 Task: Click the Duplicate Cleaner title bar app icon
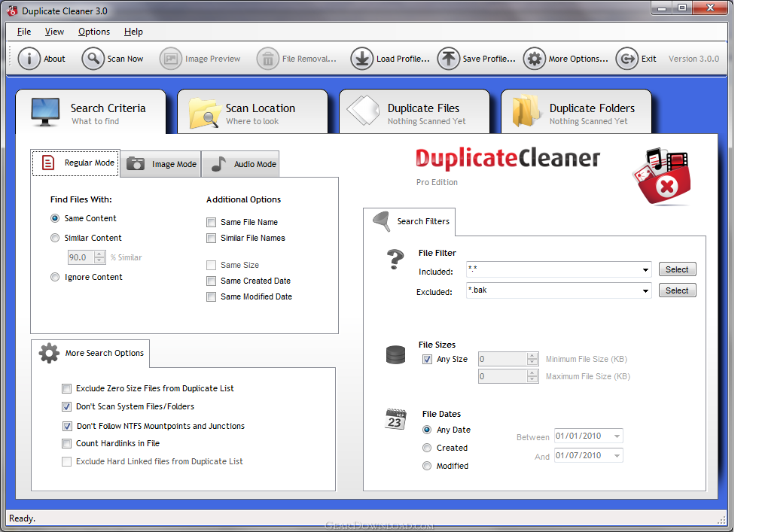coord(12,10)
